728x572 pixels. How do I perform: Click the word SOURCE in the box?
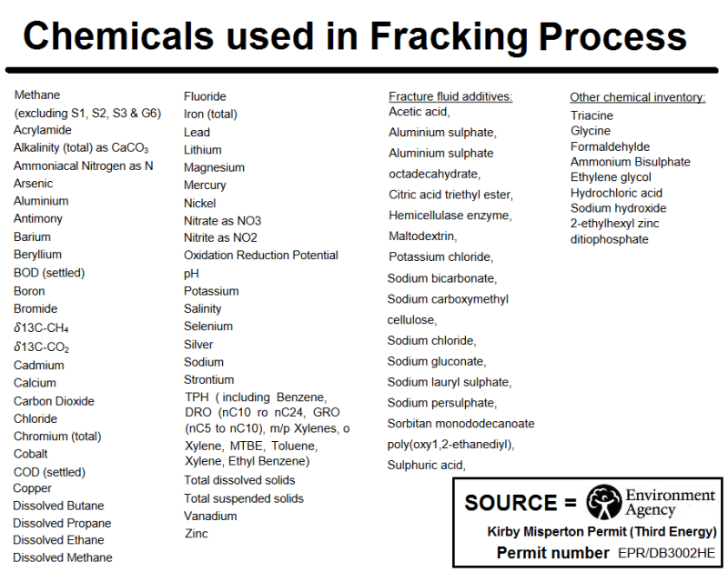point(511,504)
